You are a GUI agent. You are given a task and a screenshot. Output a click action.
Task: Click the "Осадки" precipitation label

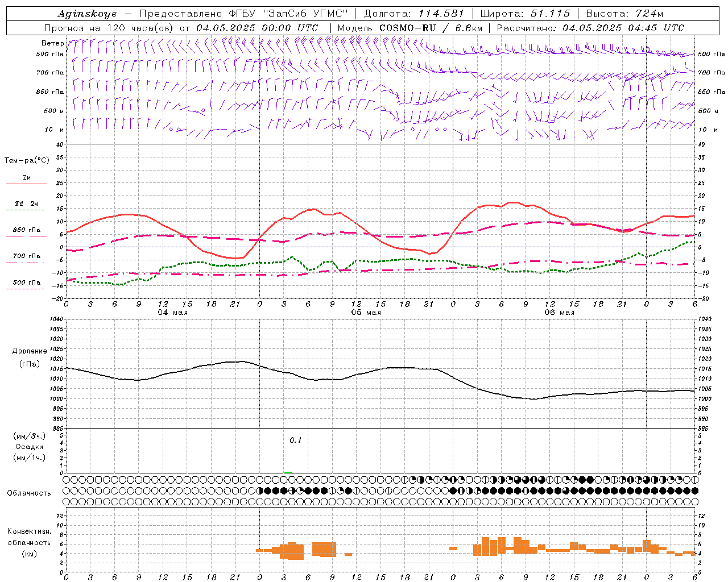(x=30, y=447)
